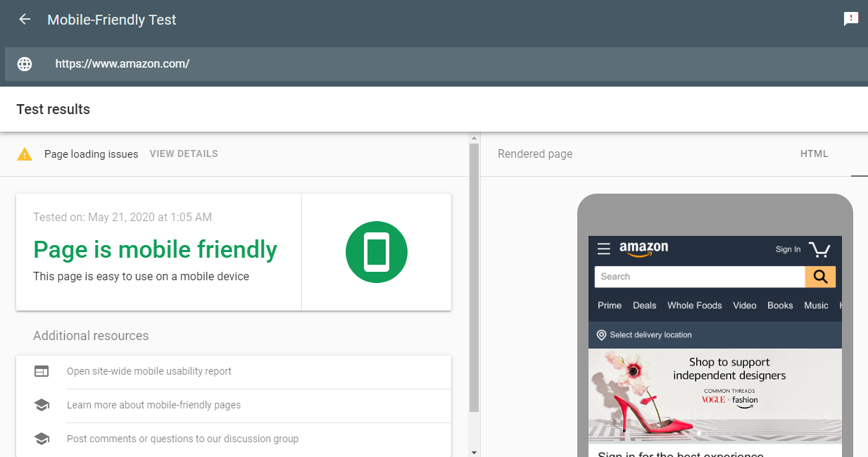
Task: Select the Rendered page tab
Action: 535,154
